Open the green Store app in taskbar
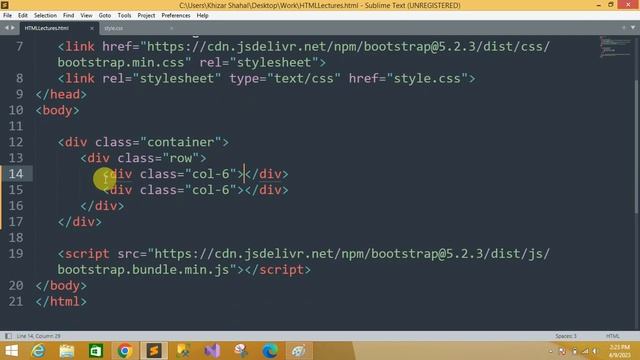The image size is (640, 360). point(96,351)
